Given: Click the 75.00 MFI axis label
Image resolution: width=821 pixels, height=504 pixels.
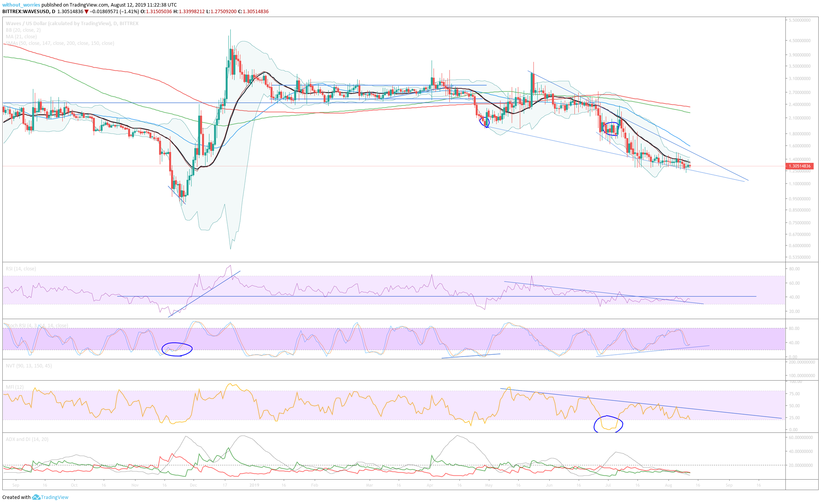Looking at the screenshot, I should click(x=794, y=394).
